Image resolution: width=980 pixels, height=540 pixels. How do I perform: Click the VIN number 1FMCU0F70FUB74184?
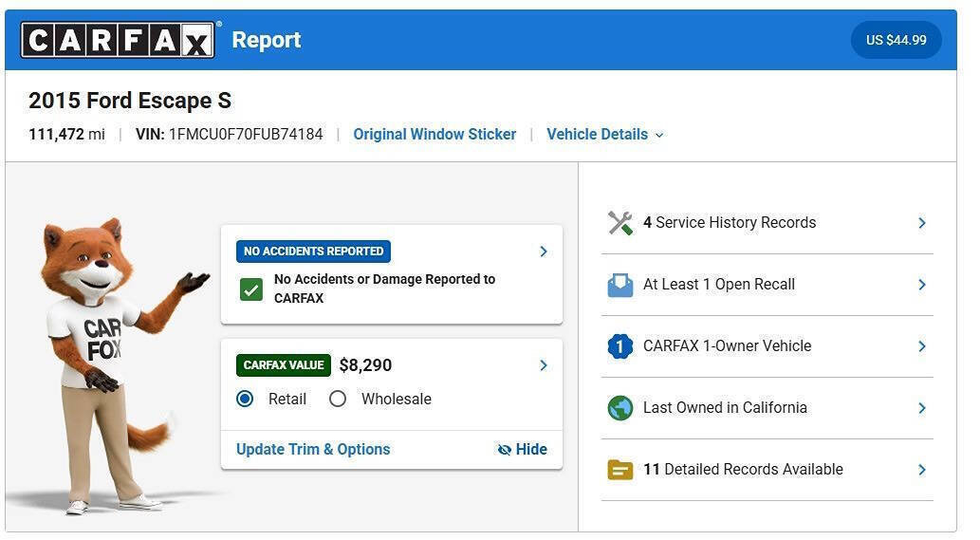pyautogui.click(x=246, y=135)
